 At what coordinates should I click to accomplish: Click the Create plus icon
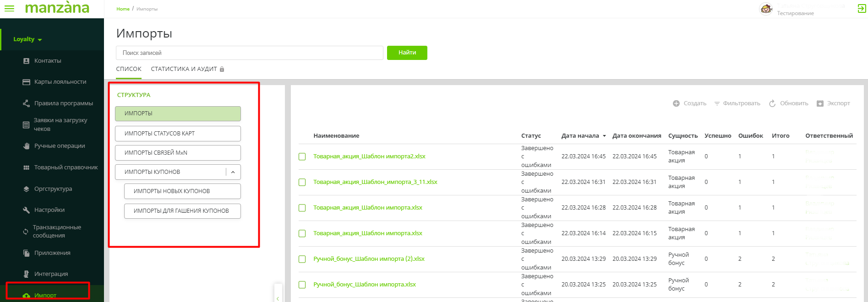pyautogui.click(x=676, y=103)
